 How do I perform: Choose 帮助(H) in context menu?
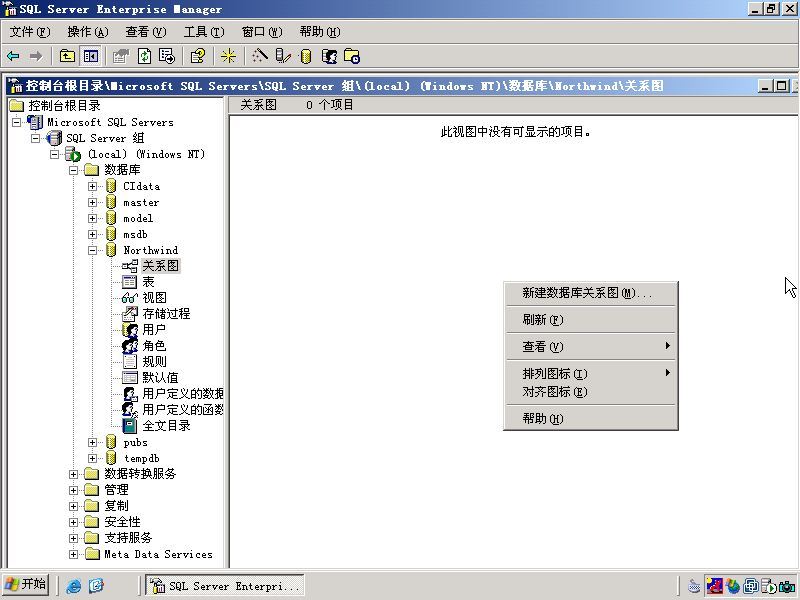pos(590,419)
